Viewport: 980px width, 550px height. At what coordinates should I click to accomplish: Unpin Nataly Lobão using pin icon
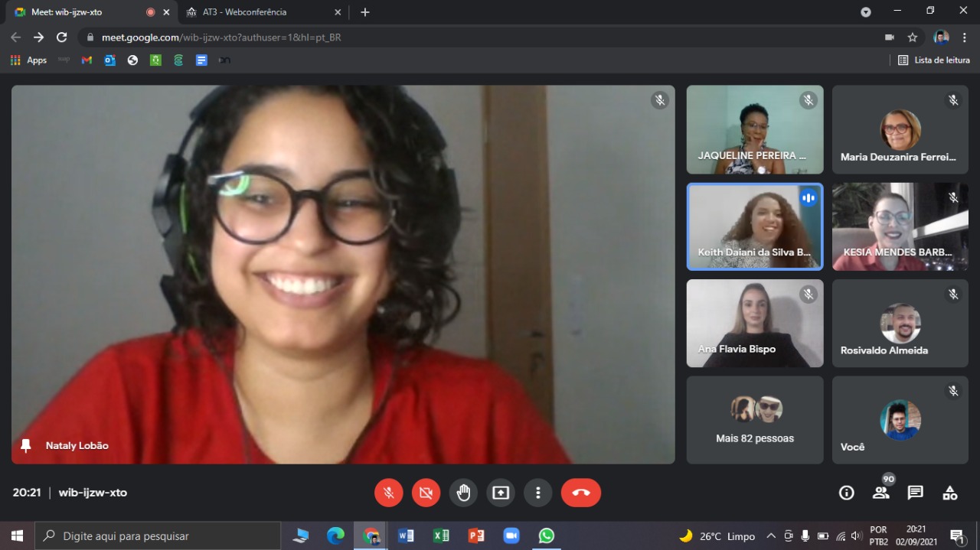(x=26, y=445)
